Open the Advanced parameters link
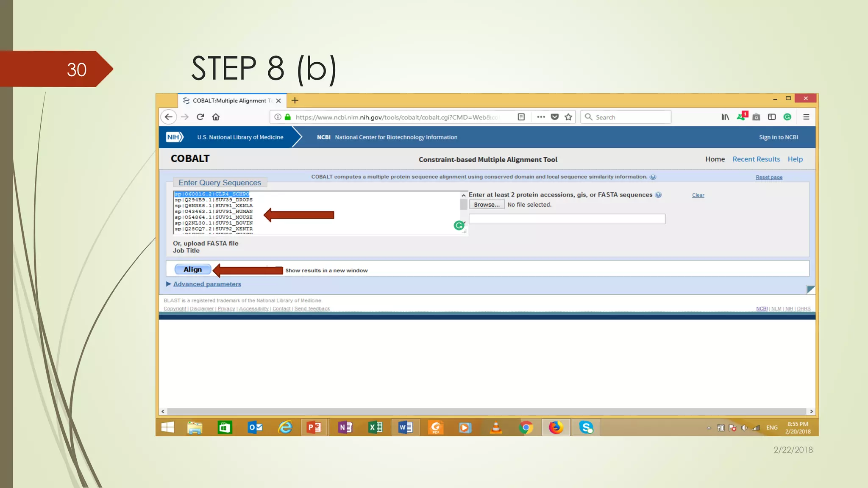This screenshot has width=868, height=488. [x=207, y=284]
